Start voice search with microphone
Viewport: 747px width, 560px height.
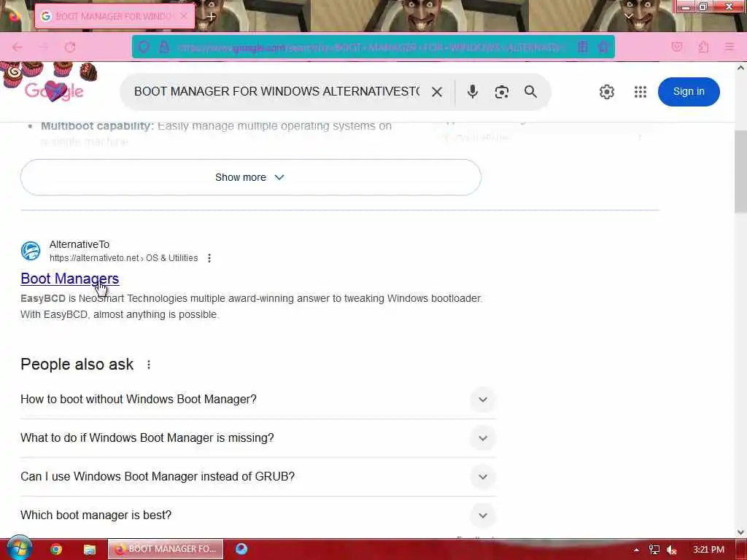(x=472, y=91)
